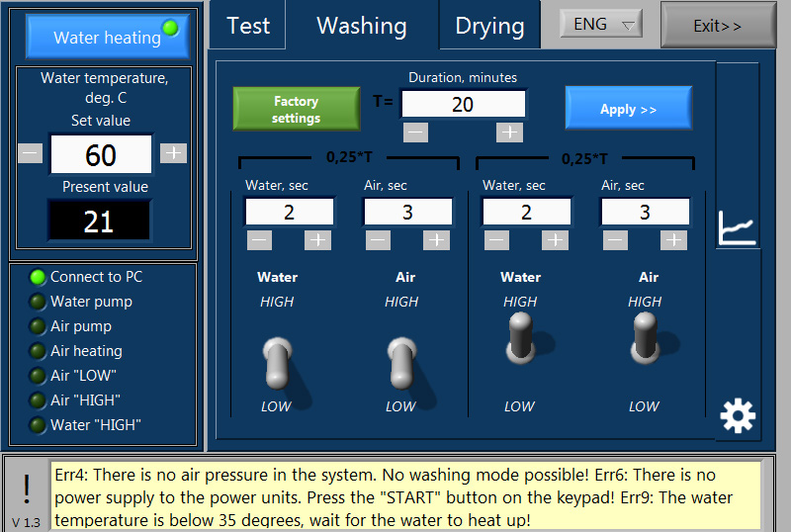Open the ENG language dropdown

tap(601, 24)
